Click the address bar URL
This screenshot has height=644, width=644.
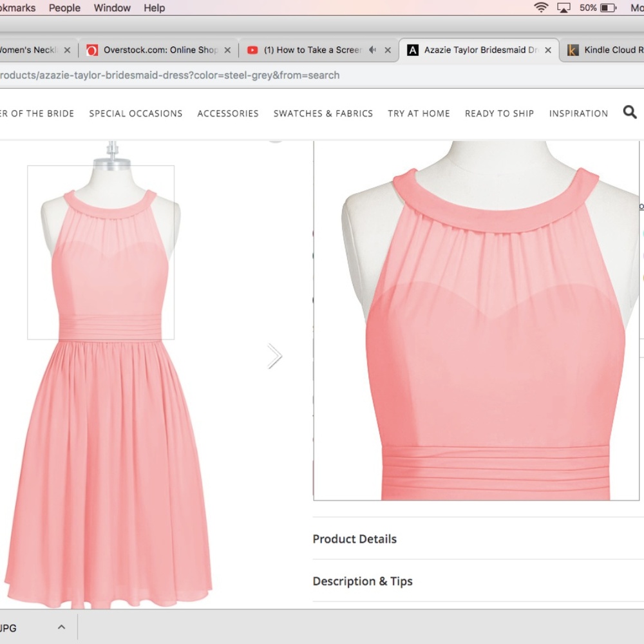[x=169, y=75]
